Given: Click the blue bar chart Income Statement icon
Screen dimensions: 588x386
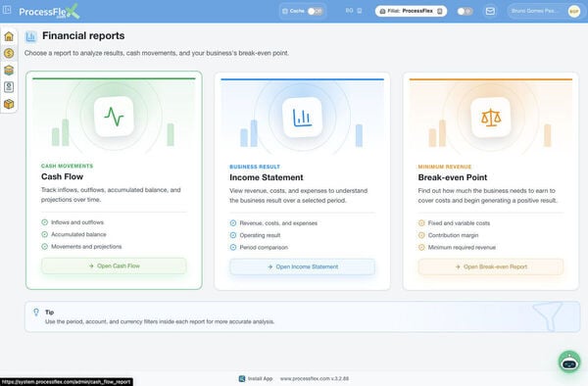Looking at the screenshot, I should pyautogui.click(x=302, y=118).
